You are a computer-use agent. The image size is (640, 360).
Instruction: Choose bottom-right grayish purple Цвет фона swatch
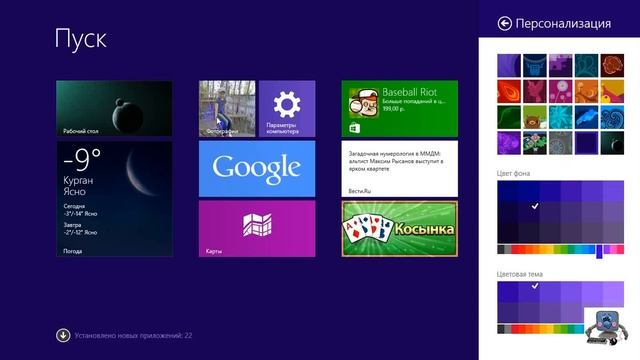click(613, 233)
